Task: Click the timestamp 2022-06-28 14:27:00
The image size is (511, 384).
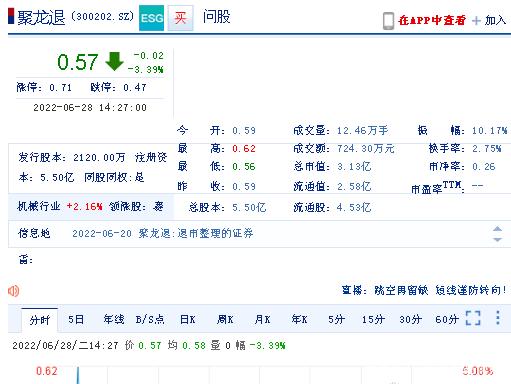Action: click(x=90, y=108)
